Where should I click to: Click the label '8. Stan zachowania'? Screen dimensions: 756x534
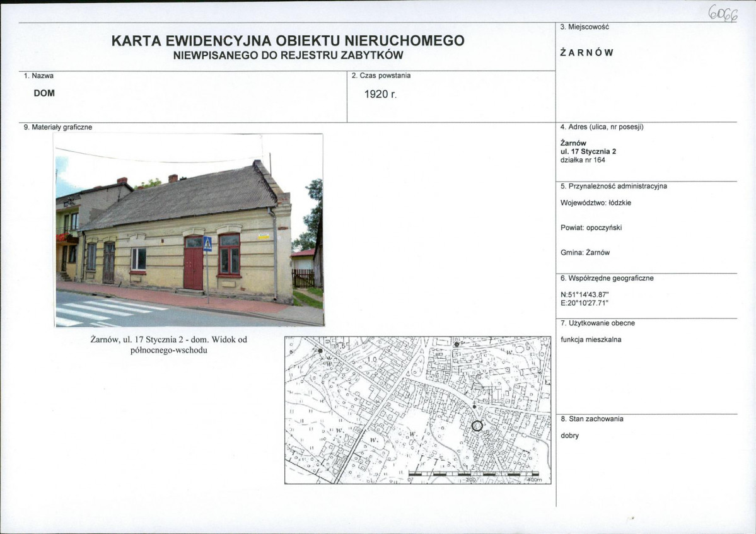[591, 419]
